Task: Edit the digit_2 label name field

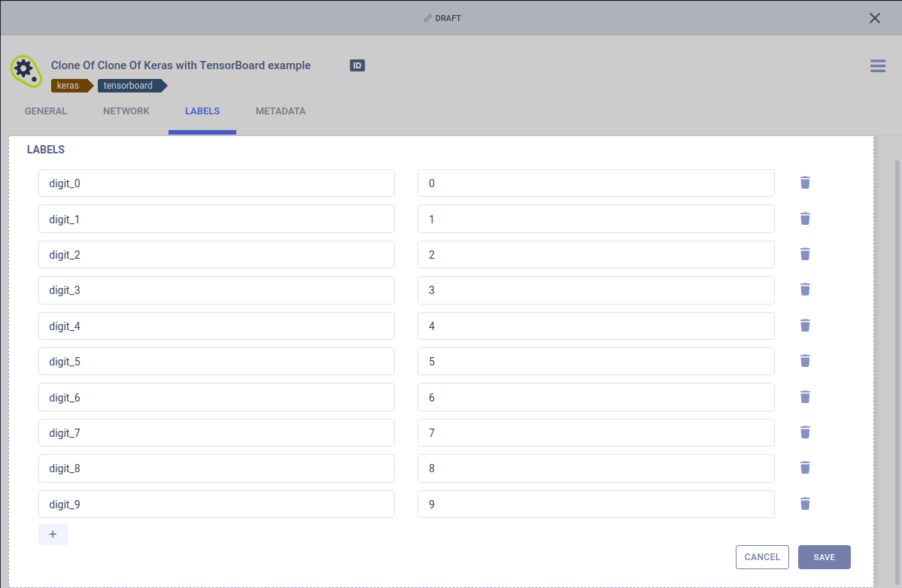Action: tap(217, 255)
